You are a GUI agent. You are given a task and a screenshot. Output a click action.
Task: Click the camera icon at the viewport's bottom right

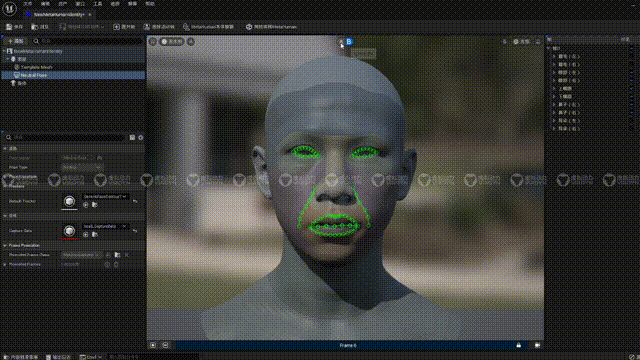pos(538,345)
